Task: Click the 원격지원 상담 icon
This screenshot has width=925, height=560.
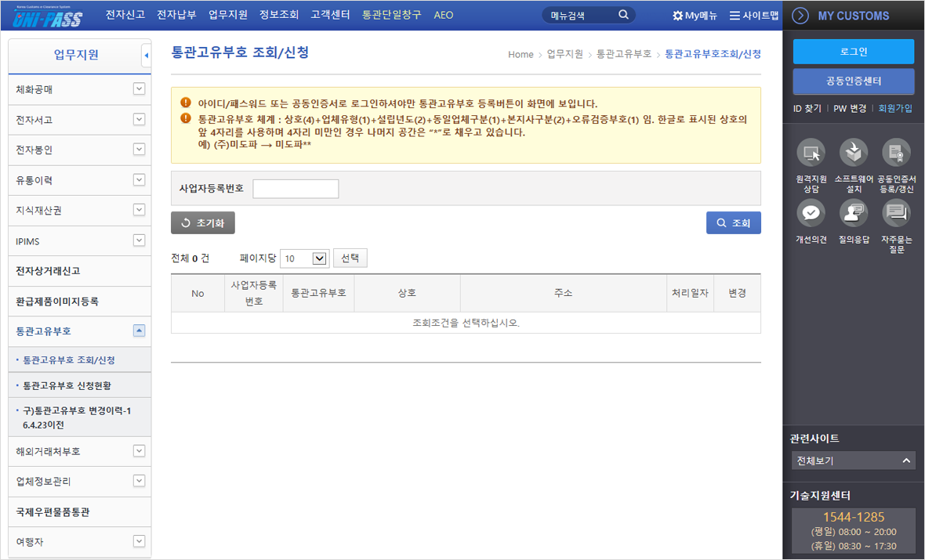Action: pyautogui.click(x=811, y=153)
